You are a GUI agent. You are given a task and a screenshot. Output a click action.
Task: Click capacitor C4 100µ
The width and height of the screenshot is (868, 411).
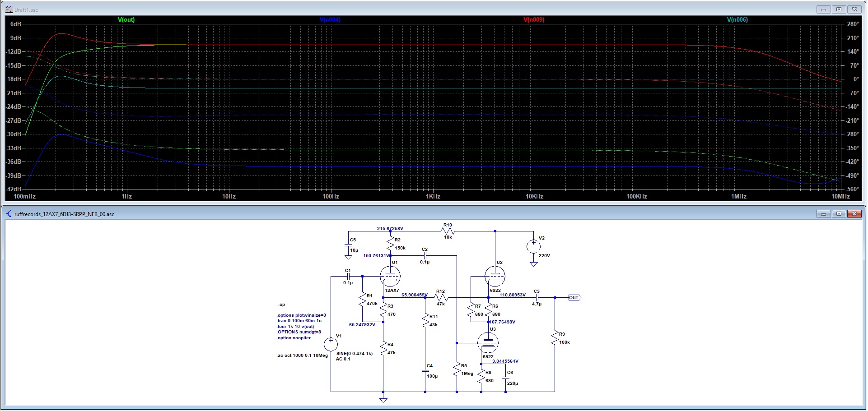425,370
